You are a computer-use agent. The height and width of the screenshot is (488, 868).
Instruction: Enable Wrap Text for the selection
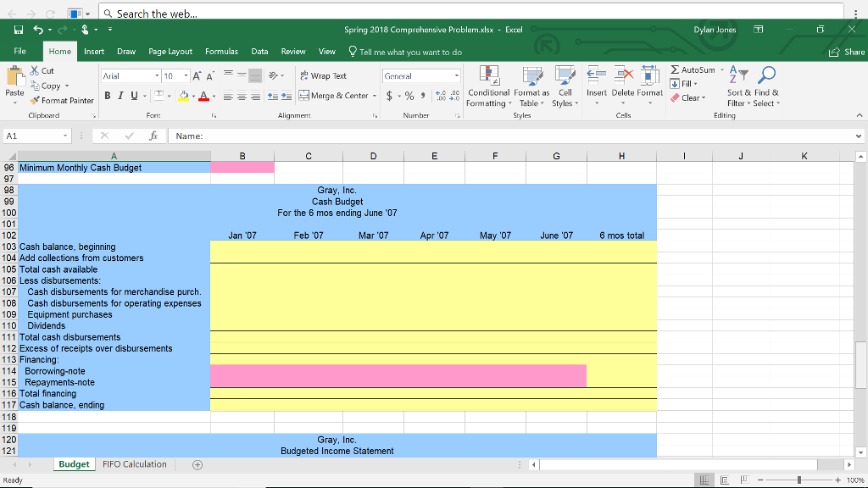324,75
